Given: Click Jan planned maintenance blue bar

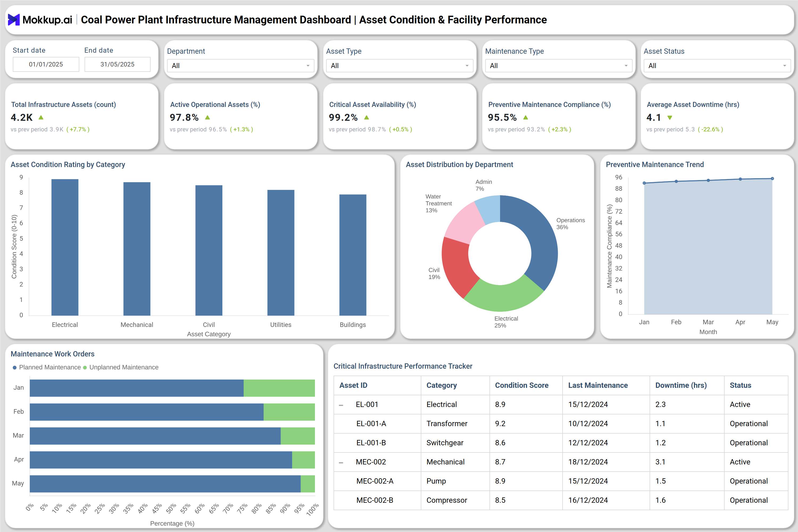Looking at the screenshot, I should pos(137,388).
